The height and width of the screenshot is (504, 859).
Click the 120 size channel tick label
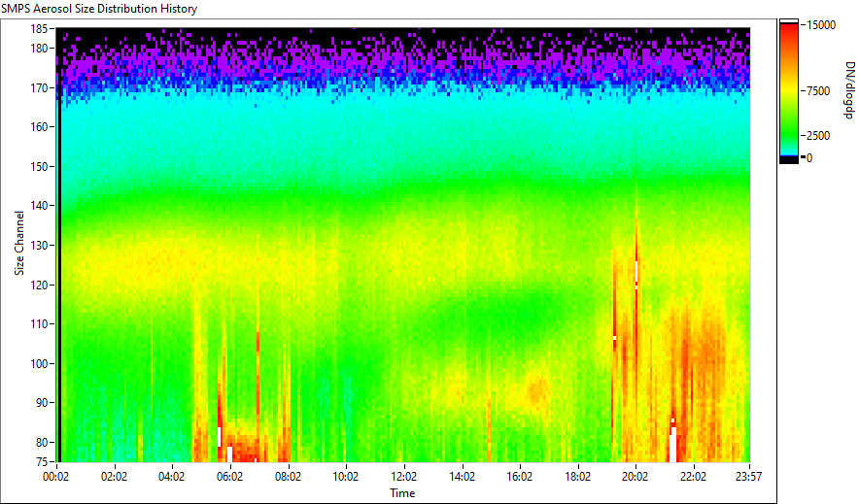coord(39,286)
